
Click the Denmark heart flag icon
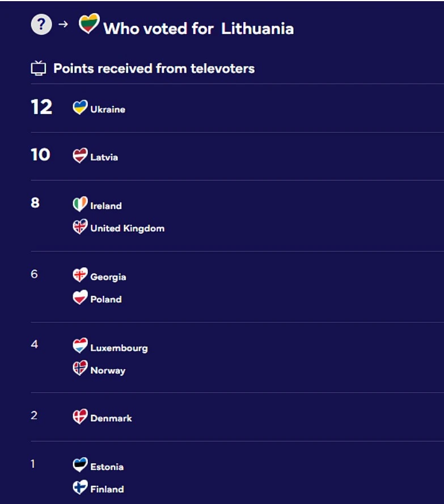pos(80,417)
